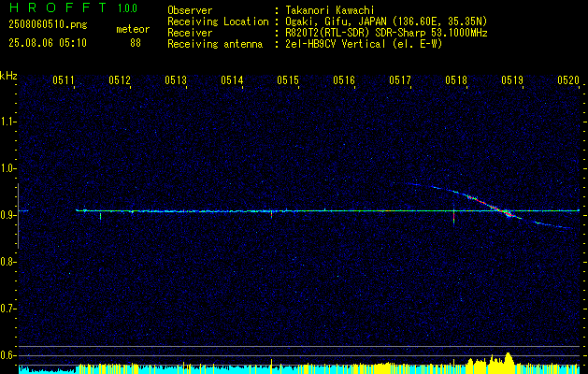
Task: Select the filename 2508060510.png
Action: click(48, 24)
